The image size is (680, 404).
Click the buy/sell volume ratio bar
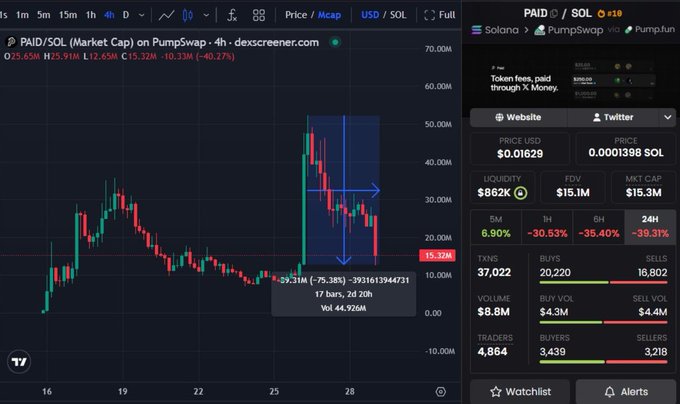(x=603, y=322)
